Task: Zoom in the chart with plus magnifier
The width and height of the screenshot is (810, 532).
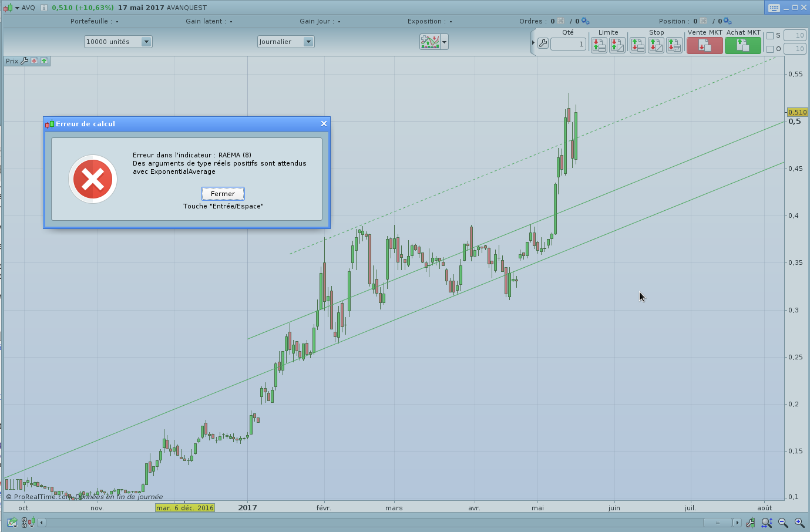Action: click(x=799, y=522)
